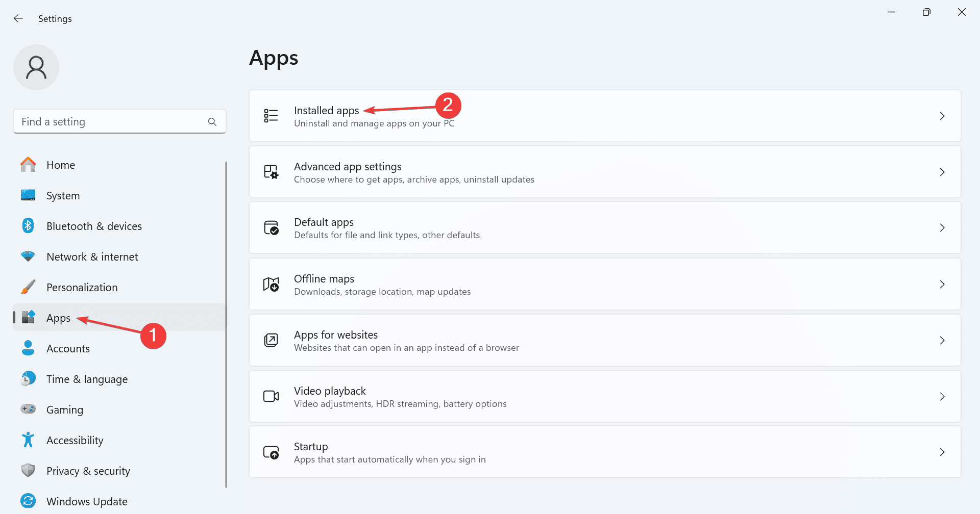Click the back arrow in Settings
This screenshot has width=980, height=514.
[18, 19]
